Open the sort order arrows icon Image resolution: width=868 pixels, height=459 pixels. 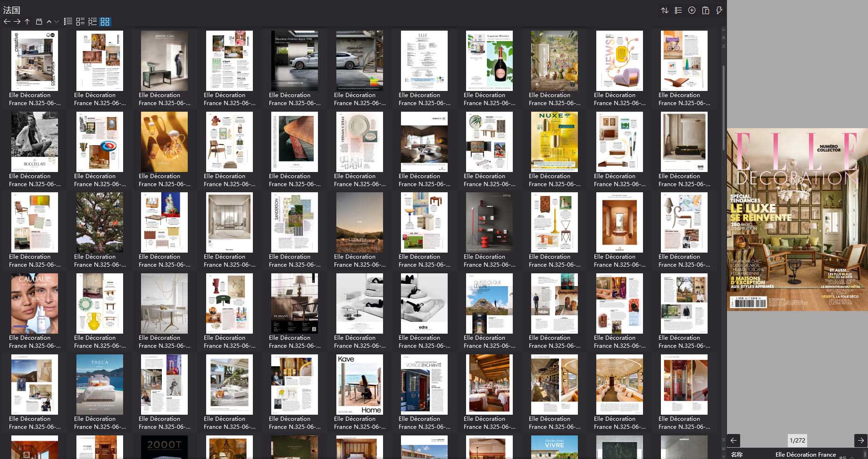pos(665,10)
